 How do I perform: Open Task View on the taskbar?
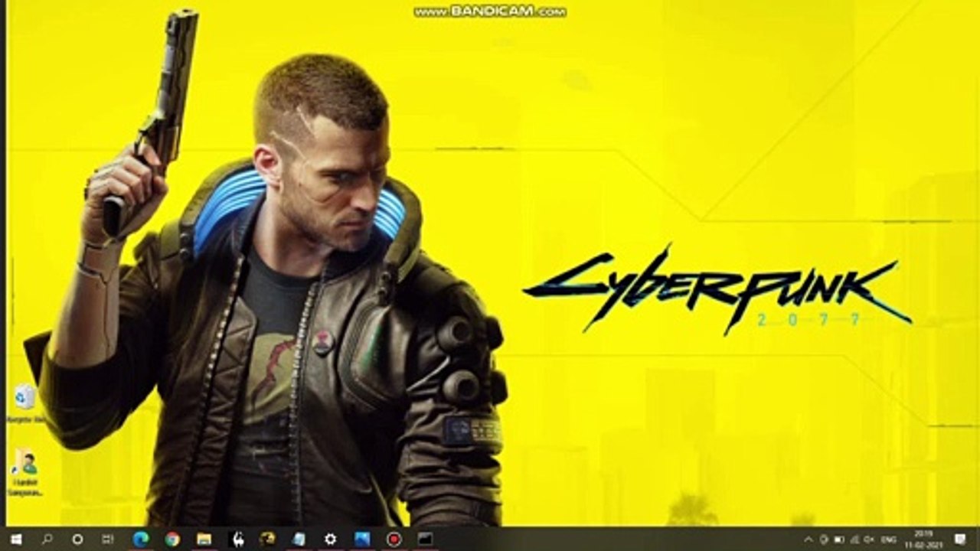[x=108, y=539]
